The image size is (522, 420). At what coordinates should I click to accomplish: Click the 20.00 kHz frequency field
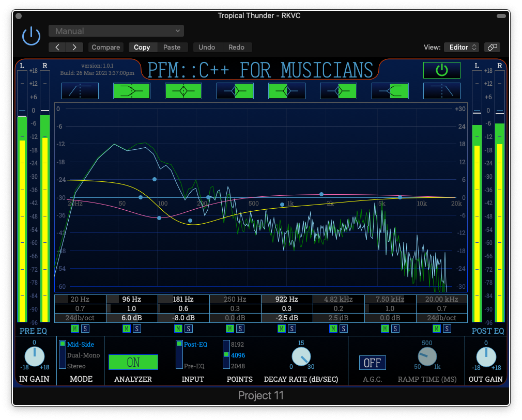pyautogui.click(x=441, y=299)
